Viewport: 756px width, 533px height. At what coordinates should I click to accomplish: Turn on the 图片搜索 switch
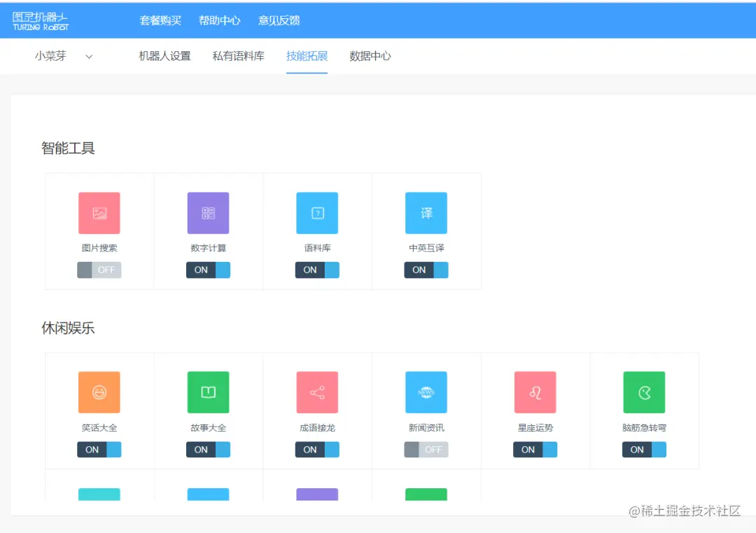99,270
